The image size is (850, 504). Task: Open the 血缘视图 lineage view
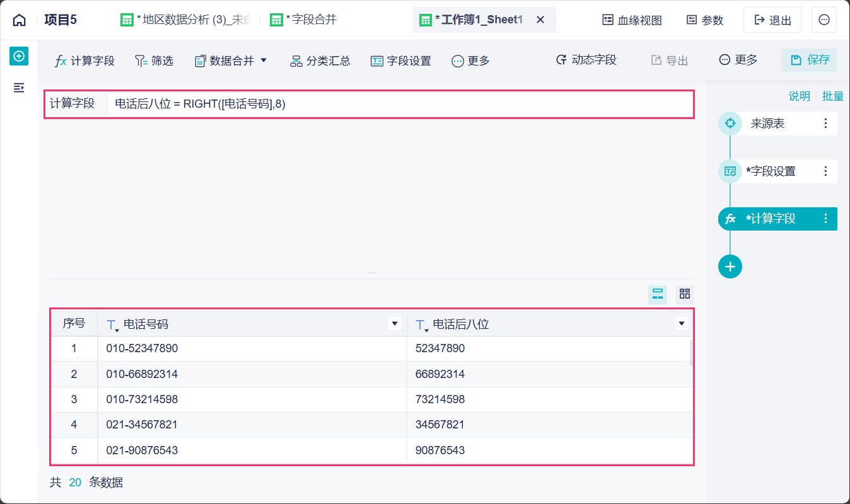632,20
